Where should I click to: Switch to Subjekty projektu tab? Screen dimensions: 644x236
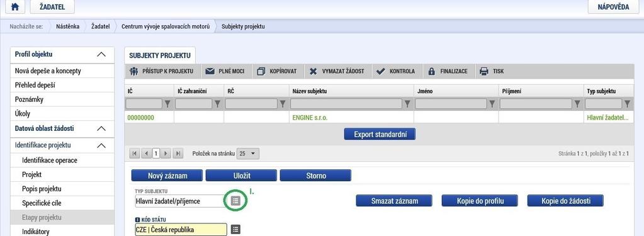click(x=160, y=55)
